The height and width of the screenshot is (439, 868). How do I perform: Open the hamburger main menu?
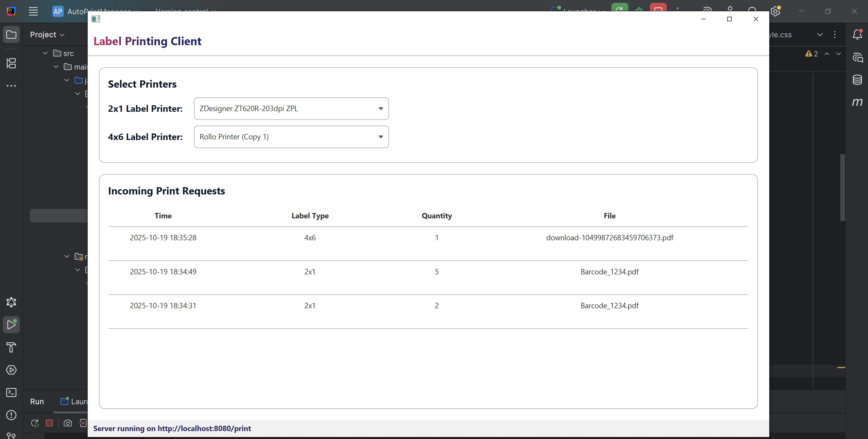tap(33, 11)
